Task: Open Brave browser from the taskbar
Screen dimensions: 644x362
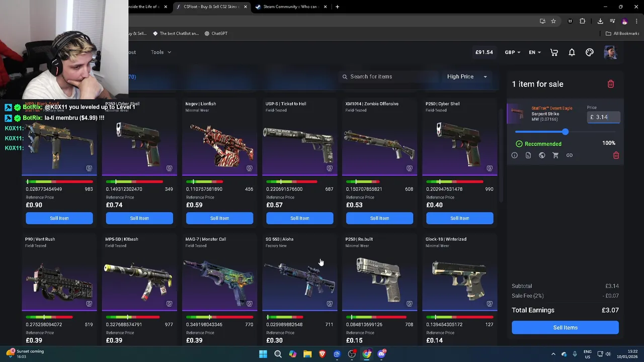Action: coord(322,354)
